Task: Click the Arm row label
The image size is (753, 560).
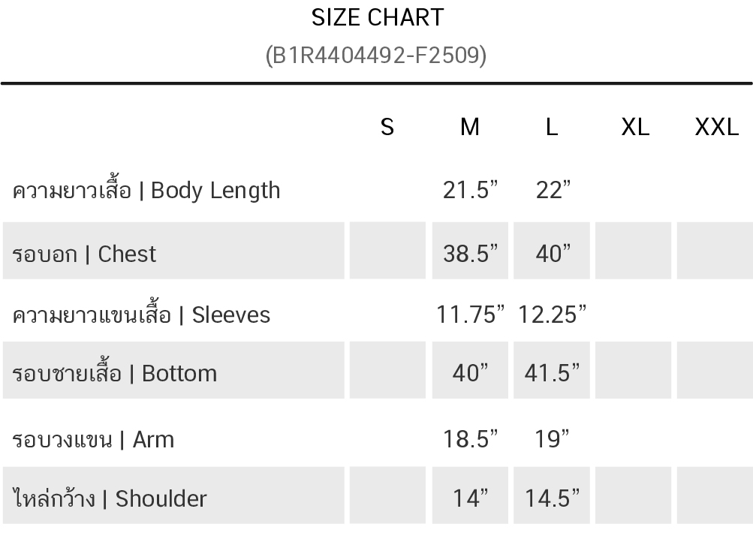Action: tap(93, 439)
